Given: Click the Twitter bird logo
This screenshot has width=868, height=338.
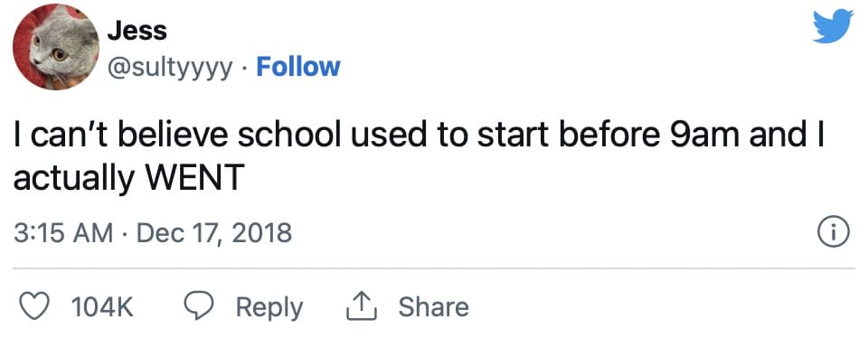Looking at the screenshot, I should coord(833,26).
